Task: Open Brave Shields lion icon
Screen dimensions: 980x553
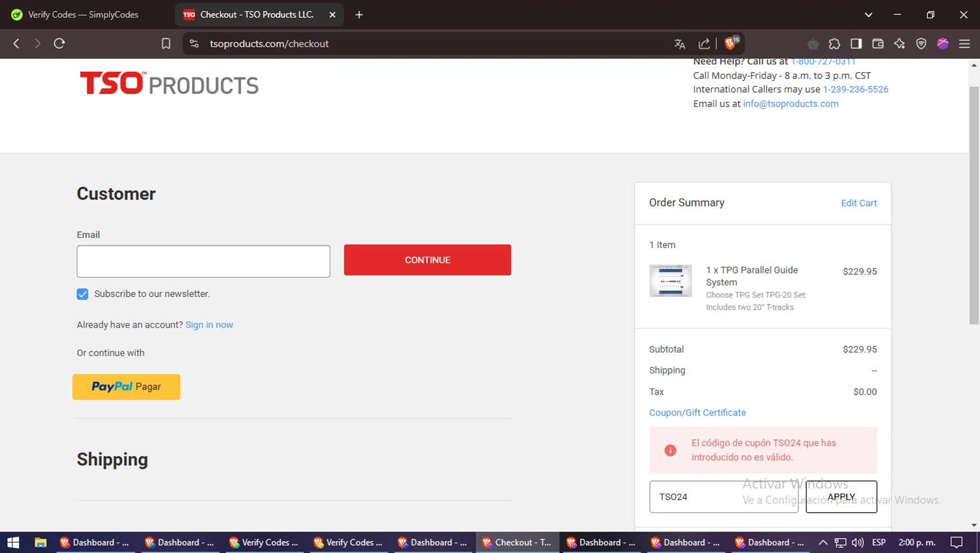Action: pos(731,43)
